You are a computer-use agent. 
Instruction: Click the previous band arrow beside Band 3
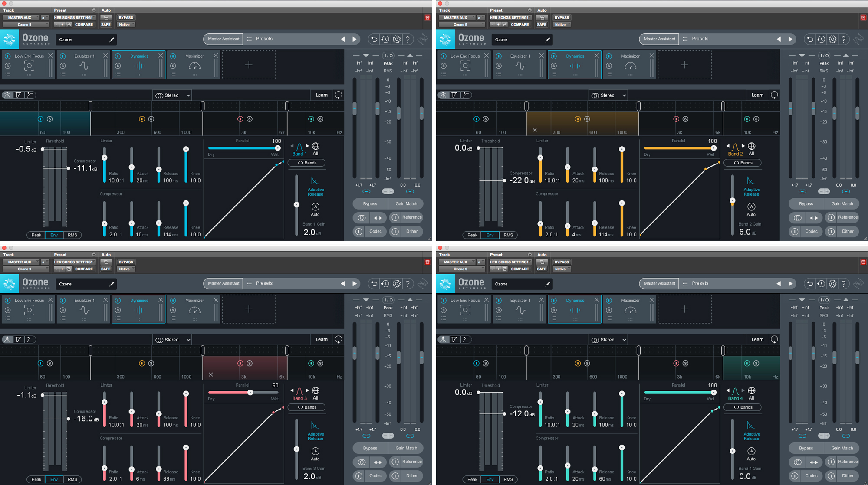(292, 390)
